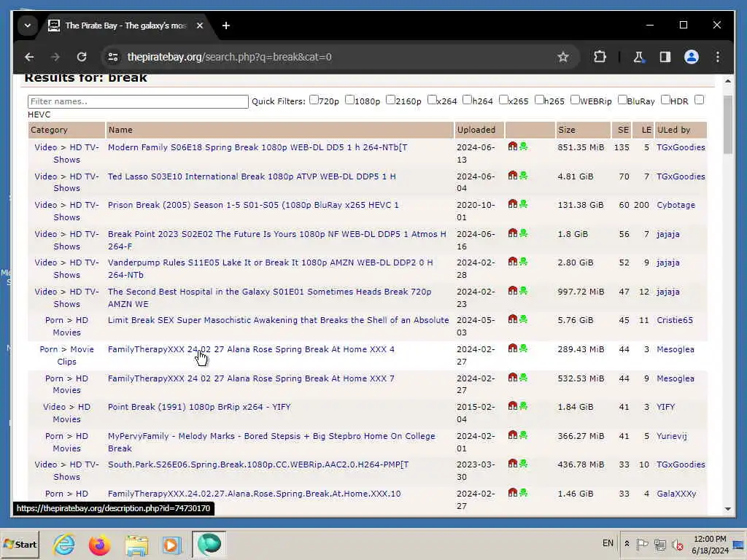Image resolution: width=747 pixels, height=560 pixels.
Task: Toggle the h264 quick filter
Action: click(468, 100)
